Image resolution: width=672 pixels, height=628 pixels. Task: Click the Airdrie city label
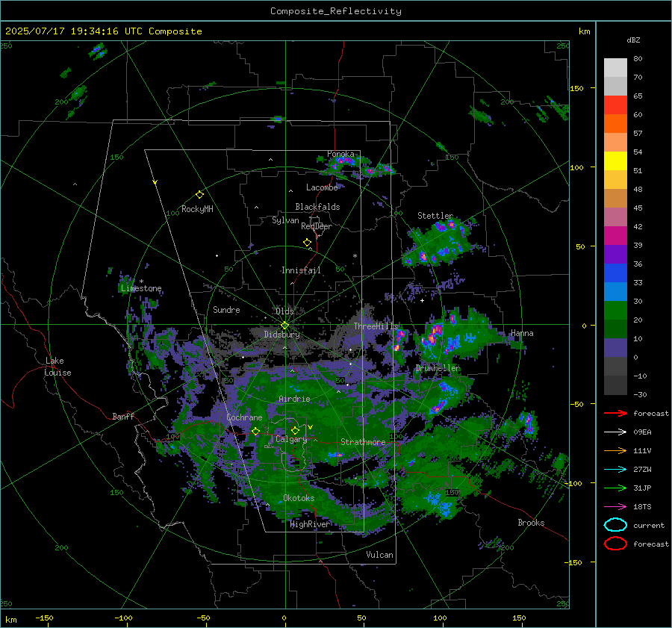(x=294, y=399)
